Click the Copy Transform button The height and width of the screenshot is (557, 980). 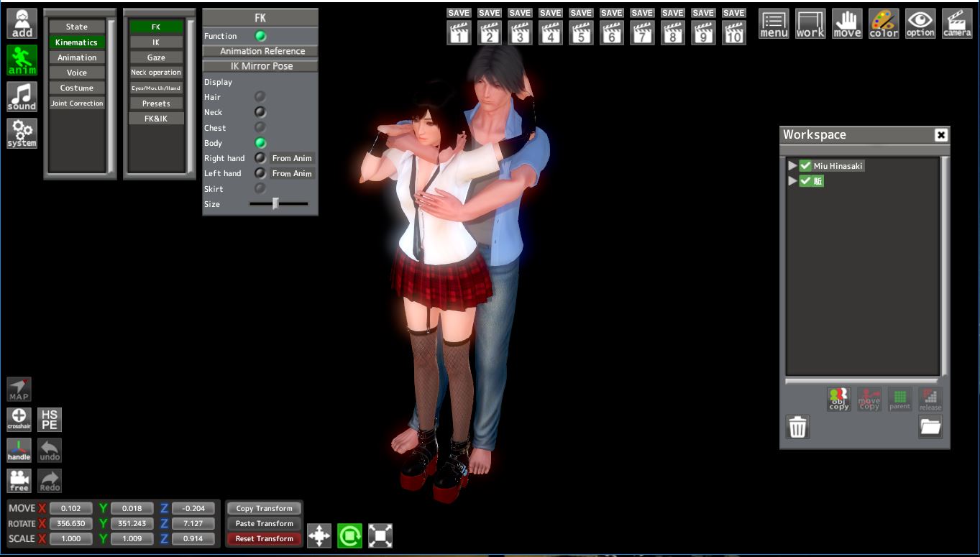264,508
